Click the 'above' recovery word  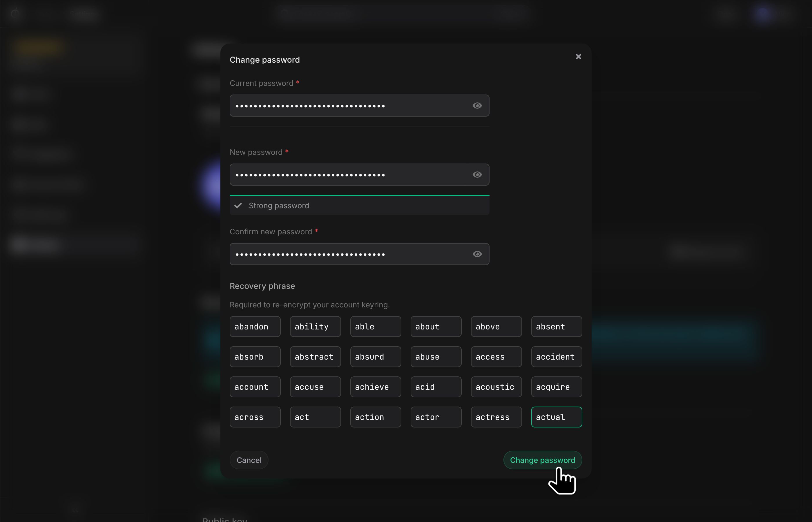[496, 327]
